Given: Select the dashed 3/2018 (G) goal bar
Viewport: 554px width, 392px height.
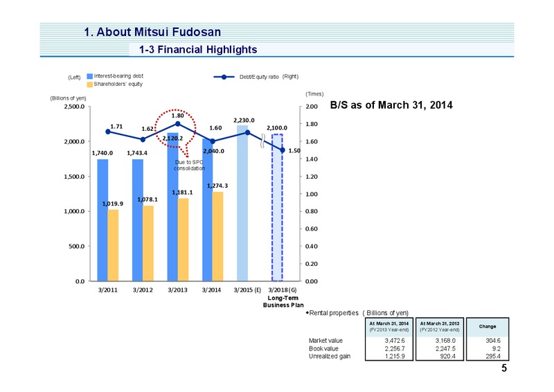Looking at the screenshot, I should pyautogui.click(x=277, y=208).
